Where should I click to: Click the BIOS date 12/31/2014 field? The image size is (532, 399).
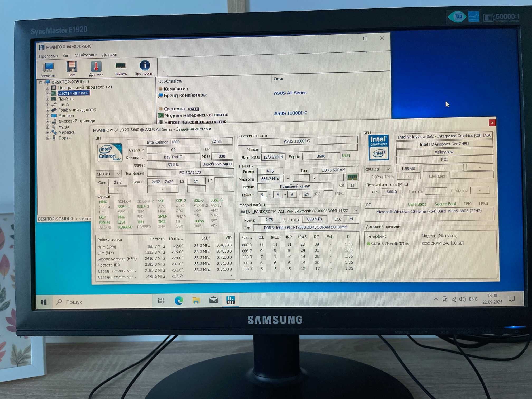273,157
